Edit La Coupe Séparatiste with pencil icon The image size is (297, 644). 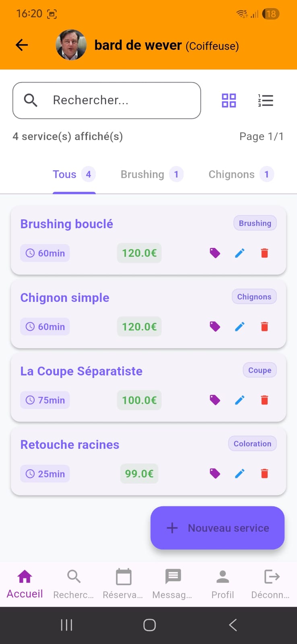click(240, 400)
